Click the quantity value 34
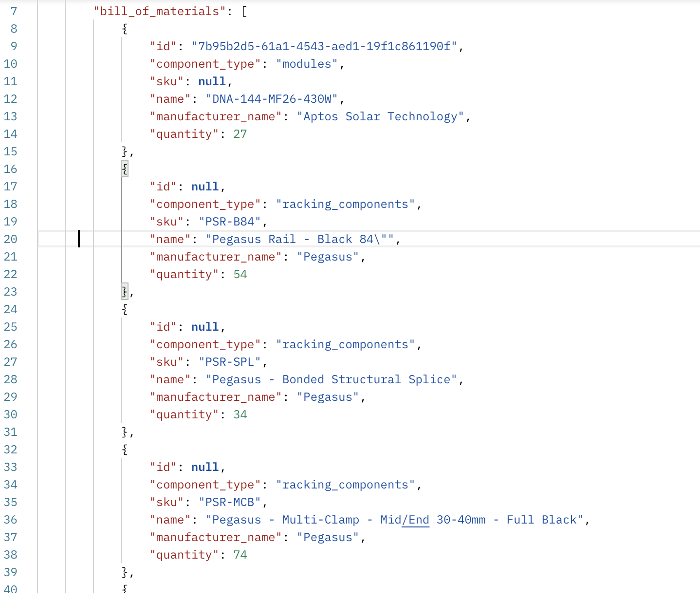The width and height of the screenshot is (700, 600). click(x=240, y=414)
